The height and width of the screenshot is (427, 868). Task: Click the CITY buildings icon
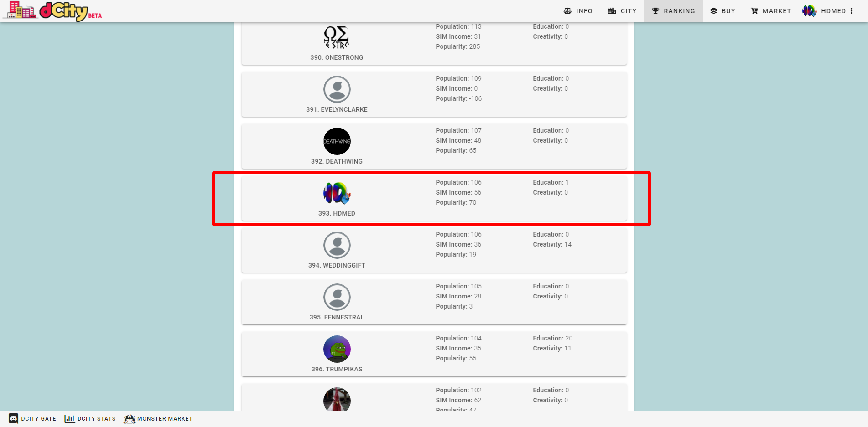pyautogui.click(x=612, y=11)
